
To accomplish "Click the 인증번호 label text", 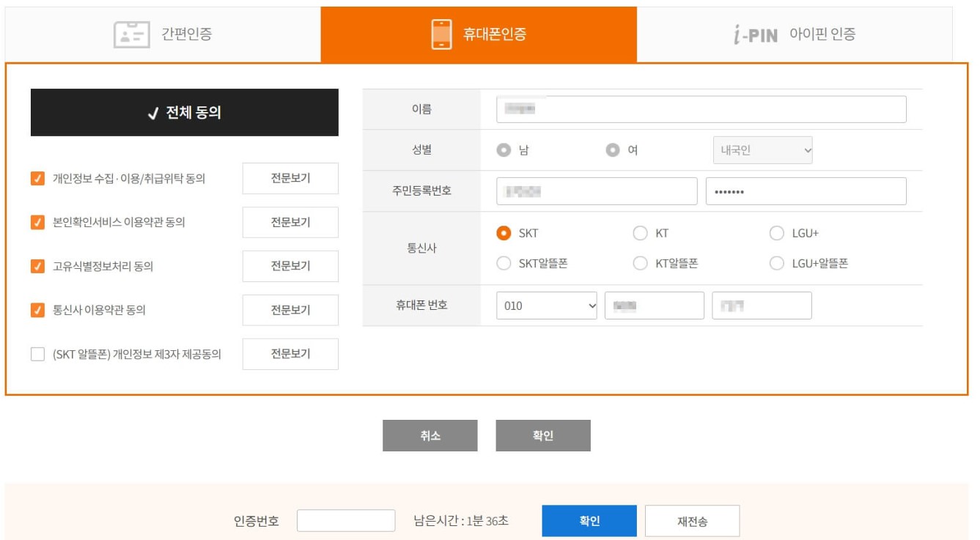I will tap(257, 521).
